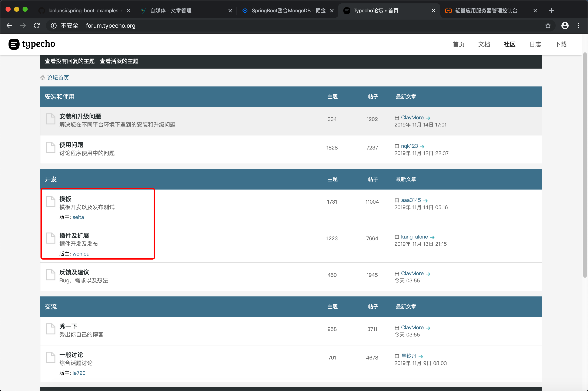Click the arrow icon after ClayMore
The height and width of the screenshot is (391, 588).
428,118
